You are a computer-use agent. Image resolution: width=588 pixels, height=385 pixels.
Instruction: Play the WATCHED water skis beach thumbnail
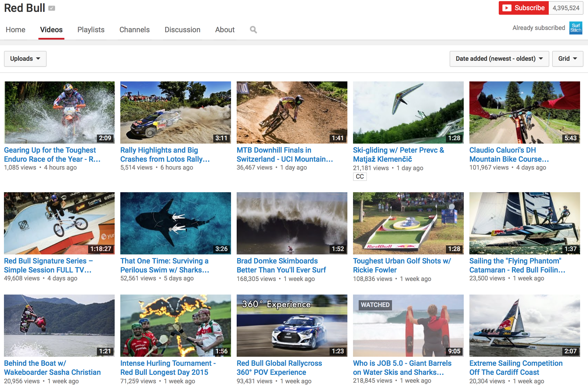(408, 326)
